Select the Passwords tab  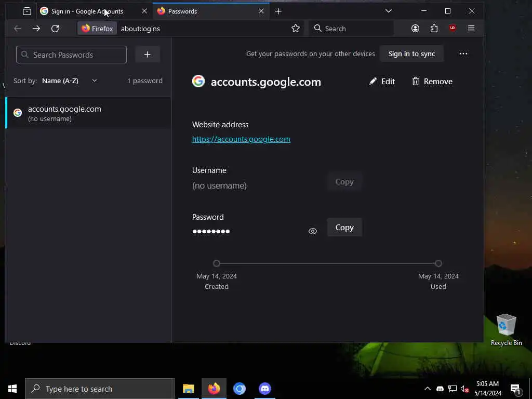210,11
